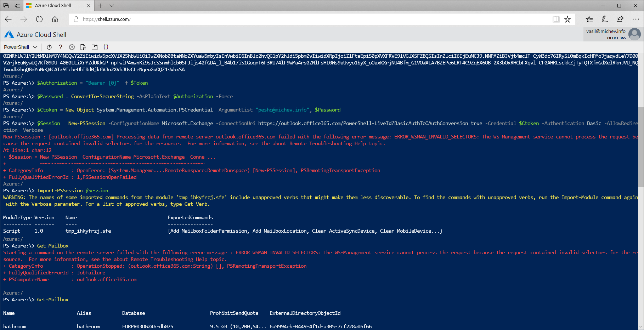This screenshot has height=330, width=644.
Task: Click the Restart Cloud Shell power icon
Action: point(49,47)
